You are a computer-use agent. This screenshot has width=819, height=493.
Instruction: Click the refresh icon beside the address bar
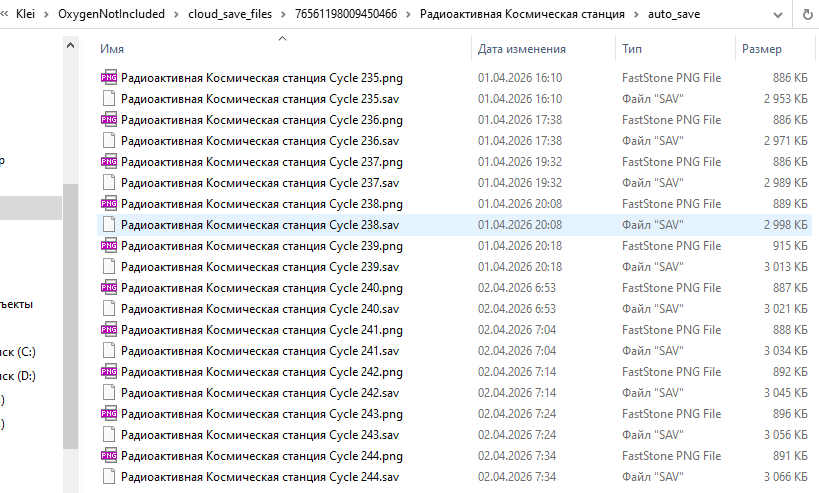coord(808,15)
